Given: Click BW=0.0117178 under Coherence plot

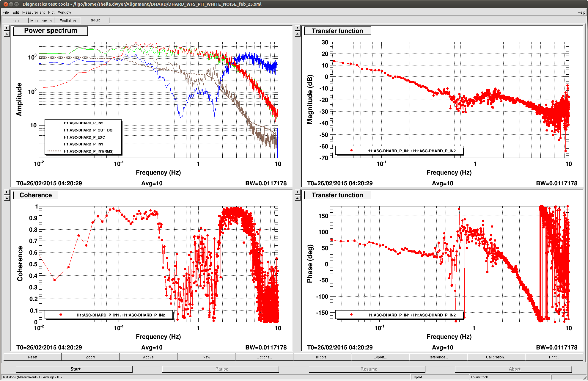Looking at the screenshot, I should coord(266,347).
